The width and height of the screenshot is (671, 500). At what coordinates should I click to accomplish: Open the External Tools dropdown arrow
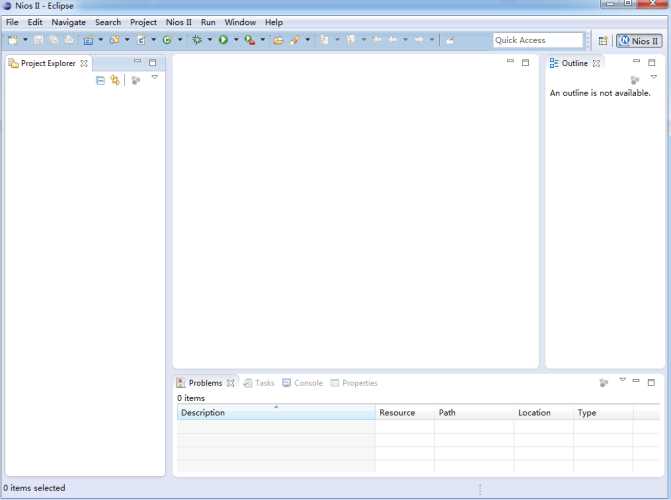(262, 40)
